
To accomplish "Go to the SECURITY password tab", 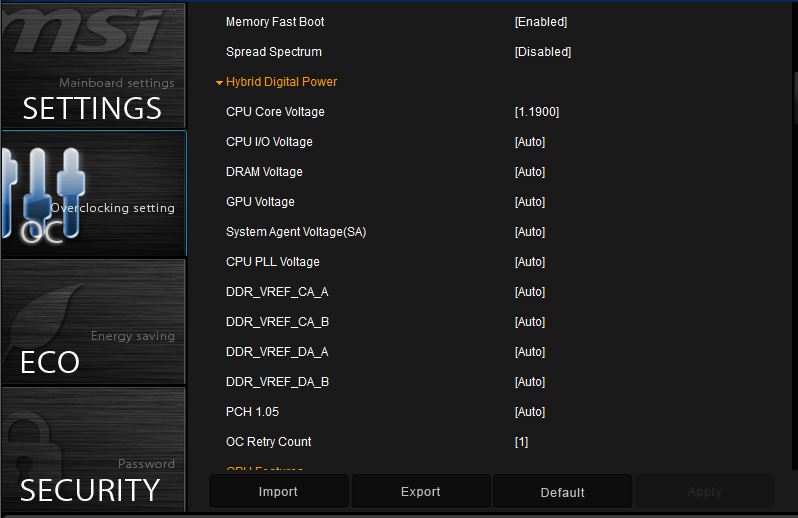I will [x=93, y=449].
